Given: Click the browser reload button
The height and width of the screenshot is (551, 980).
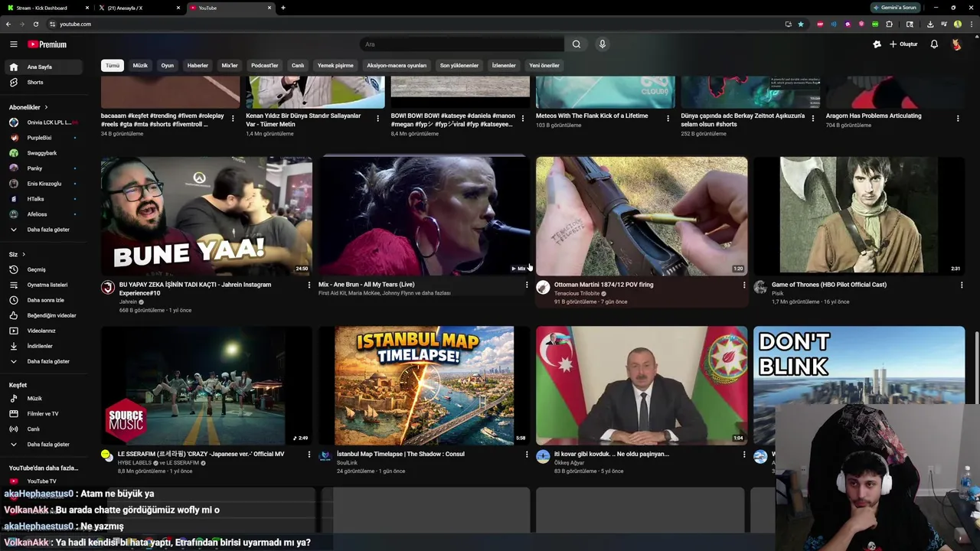Looking at the screenshot, I should (x=35, y=24).
